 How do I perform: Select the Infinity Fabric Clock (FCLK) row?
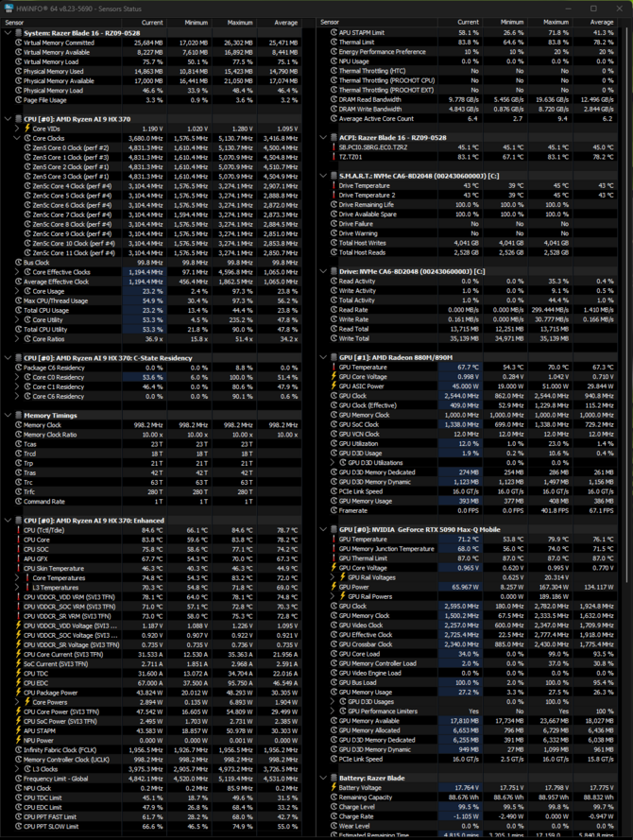click(151, 750)
